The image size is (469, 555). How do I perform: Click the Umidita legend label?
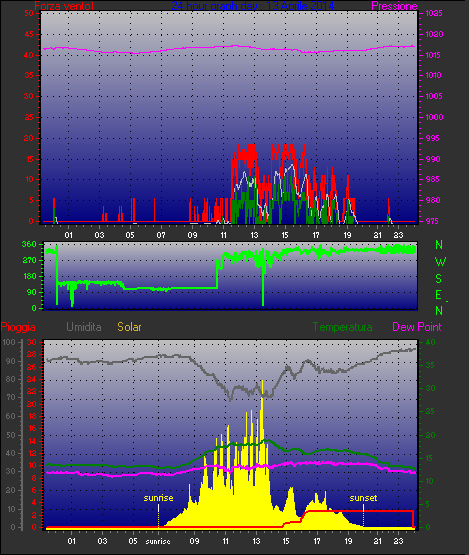click(84, 327)
